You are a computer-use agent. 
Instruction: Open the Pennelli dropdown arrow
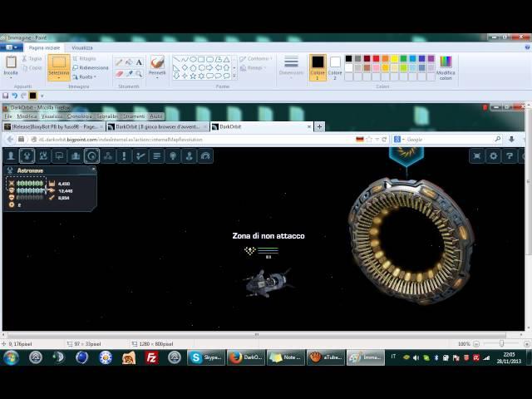click(157, 77)
